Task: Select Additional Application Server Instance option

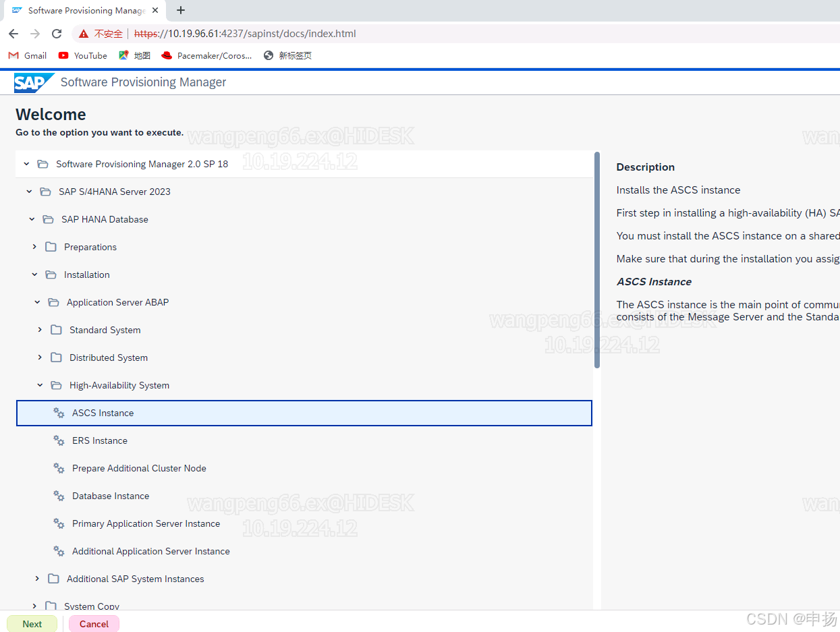Action: pyautogui.click(x=304, y=551)
